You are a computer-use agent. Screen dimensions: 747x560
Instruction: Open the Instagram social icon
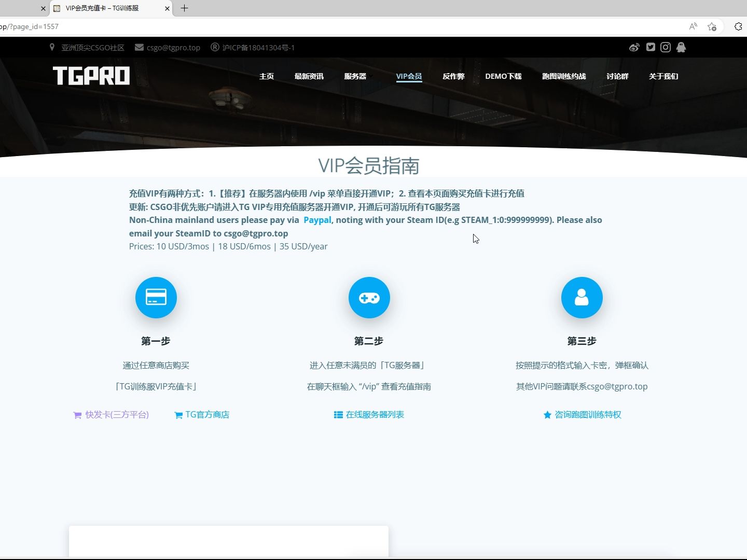[666, 47]
